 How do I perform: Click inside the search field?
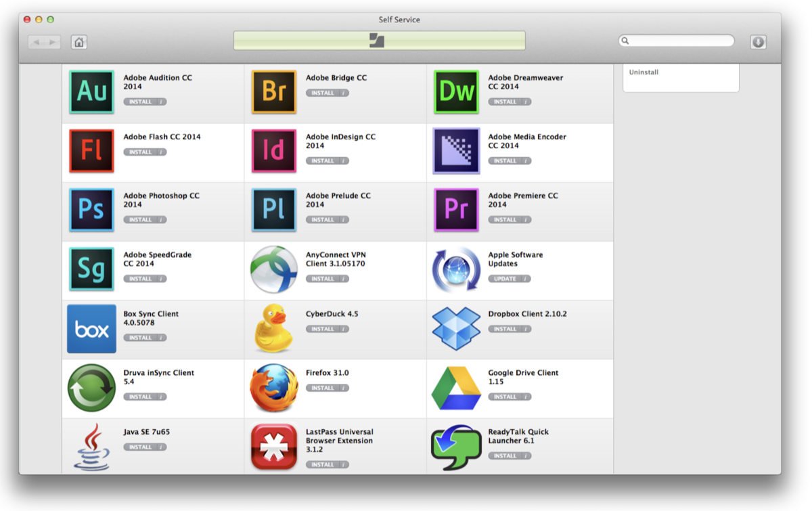point(677,41)
